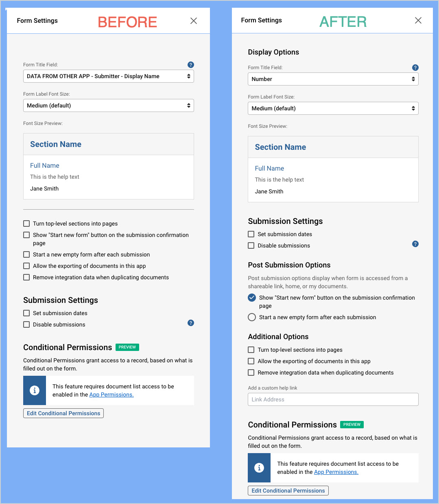Enable Set submission dates in AFTER

[x=251, y=234]
